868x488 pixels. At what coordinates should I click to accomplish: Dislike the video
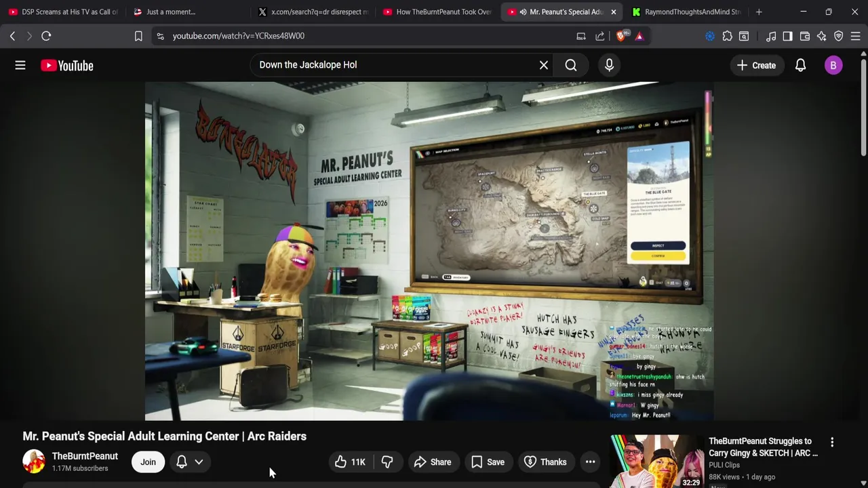coord(387,462)
